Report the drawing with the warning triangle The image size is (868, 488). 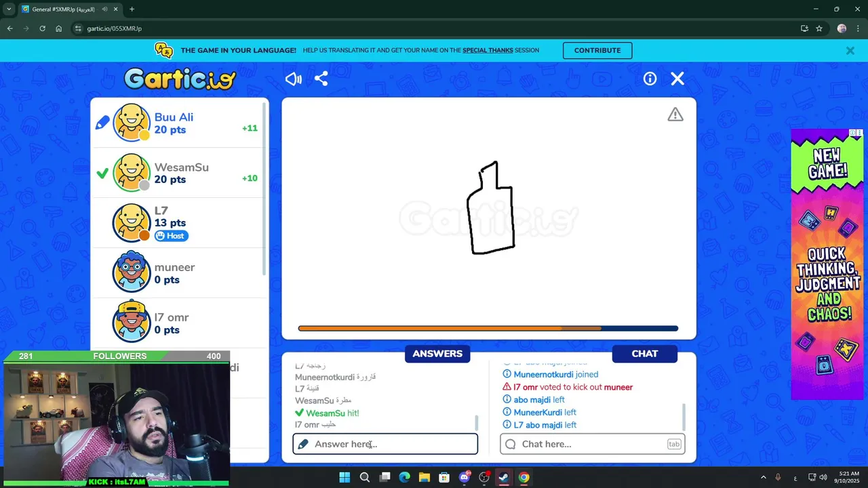coord(675,115)
